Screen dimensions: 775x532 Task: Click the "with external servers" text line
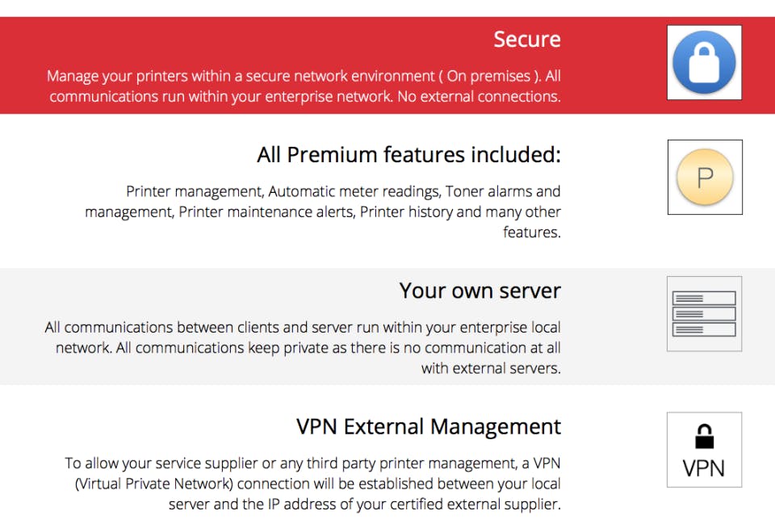coord(491,369)
